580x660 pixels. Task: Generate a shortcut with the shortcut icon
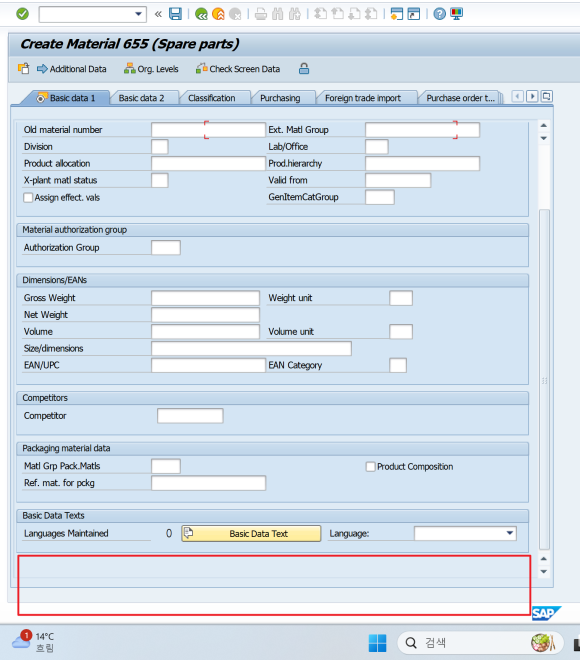[414, 14]
